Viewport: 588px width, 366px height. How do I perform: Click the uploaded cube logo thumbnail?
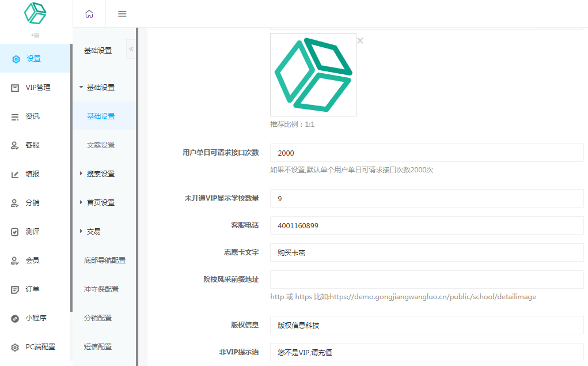pos(313,75)
